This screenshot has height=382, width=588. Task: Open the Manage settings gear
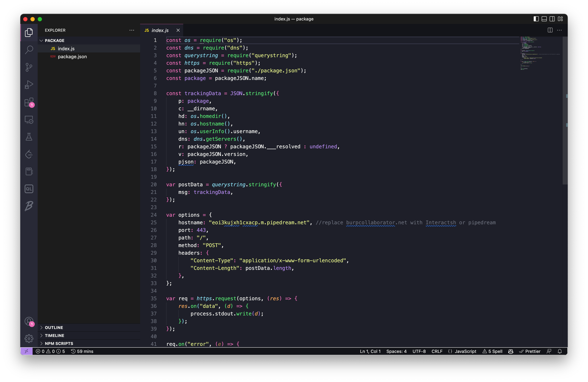coord(29,338)
